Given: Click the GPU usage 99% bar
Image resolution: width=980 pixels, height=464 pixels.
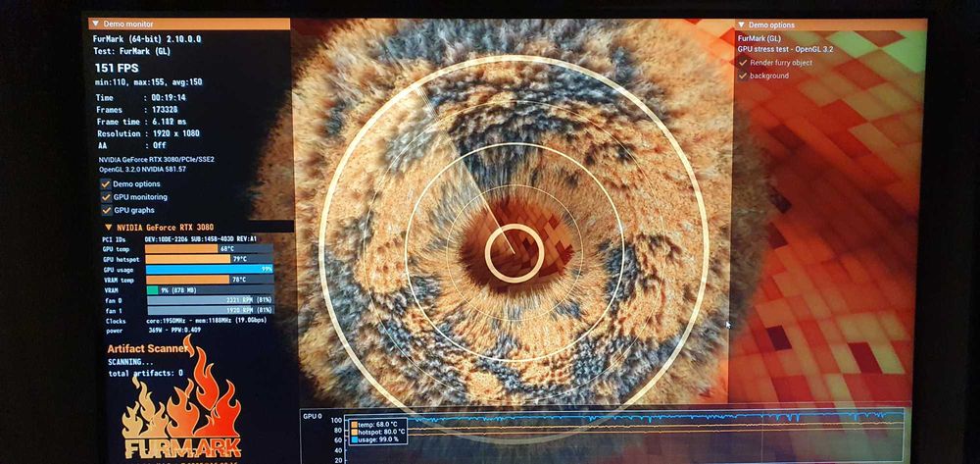Looking at the screenshot, I should click(x=210, y=270).
